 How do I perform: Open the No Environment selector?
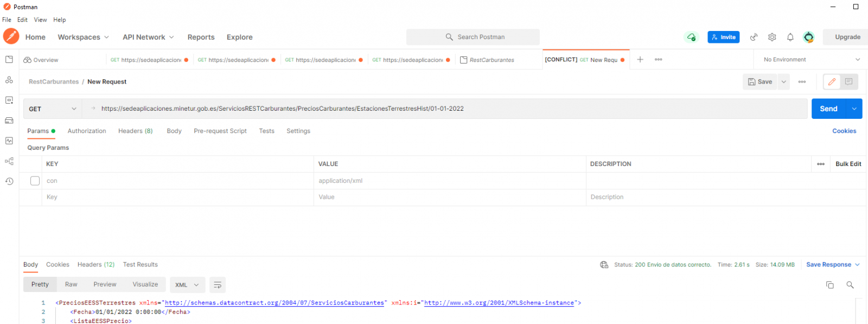tap(811, 60)
